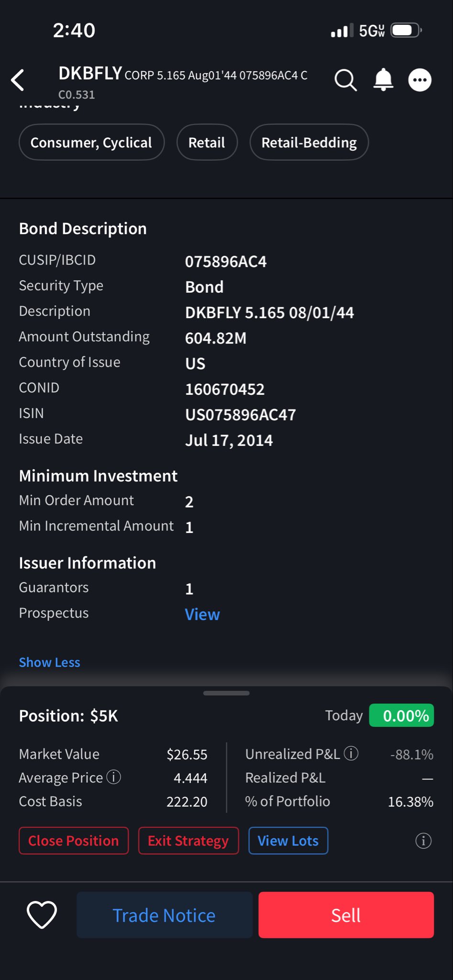Tap the position panel drag handle
Image resolution: width=453 pixels, height=980 pixels.
226,693
